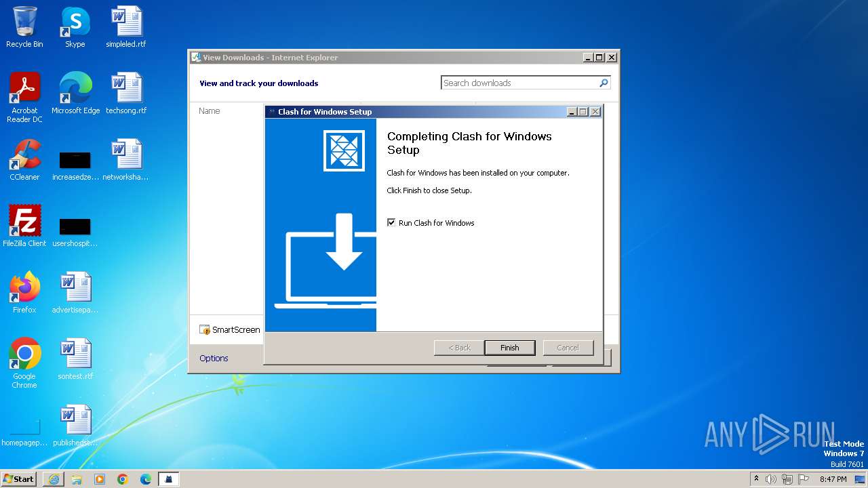This screenshot has height=488, width=868.
Task: Click Finish to close Setup
Action: coord(510,348)
